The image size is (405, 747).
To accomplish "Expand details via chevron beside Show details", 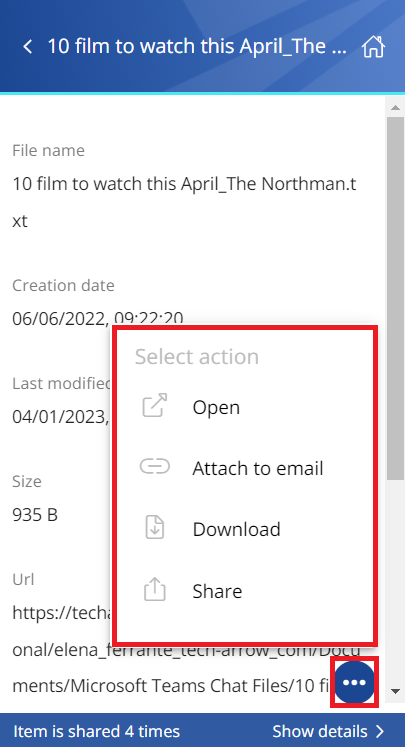I will [x=380, y=731].
